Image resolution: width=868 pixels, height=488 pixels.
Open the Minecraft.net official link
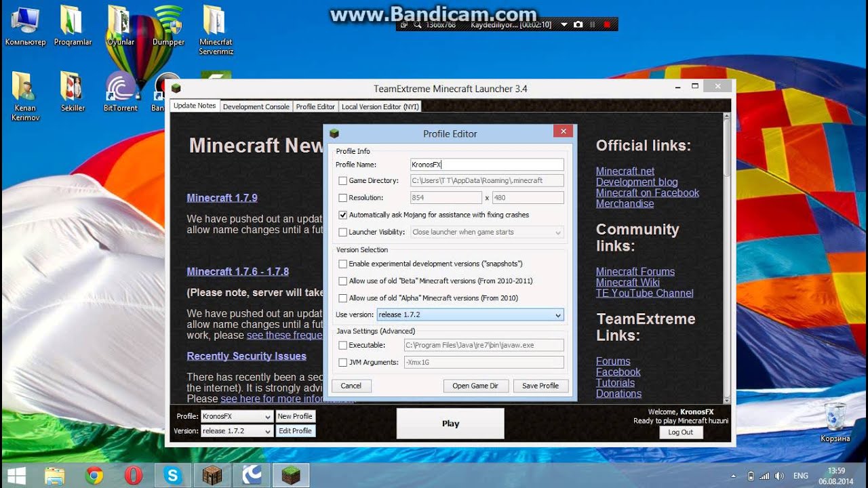(x=625, y=171)
